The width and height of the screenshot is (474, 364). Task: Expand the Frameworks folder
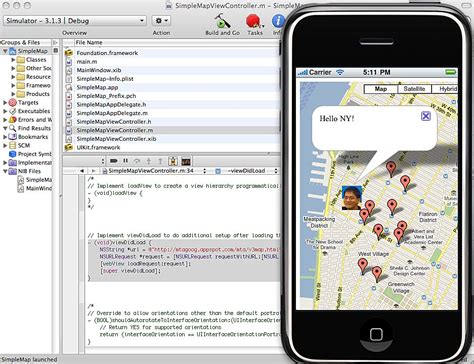click(13, 85)
